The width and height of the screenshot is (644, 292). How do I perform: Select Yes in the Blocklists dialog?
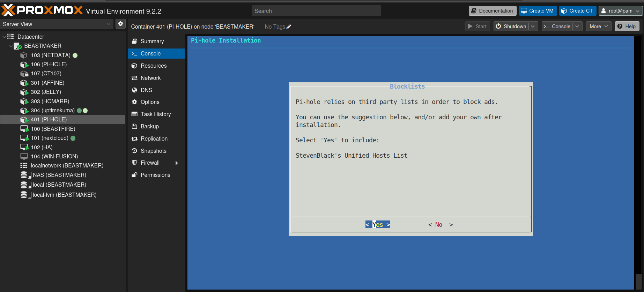(378, 225)
